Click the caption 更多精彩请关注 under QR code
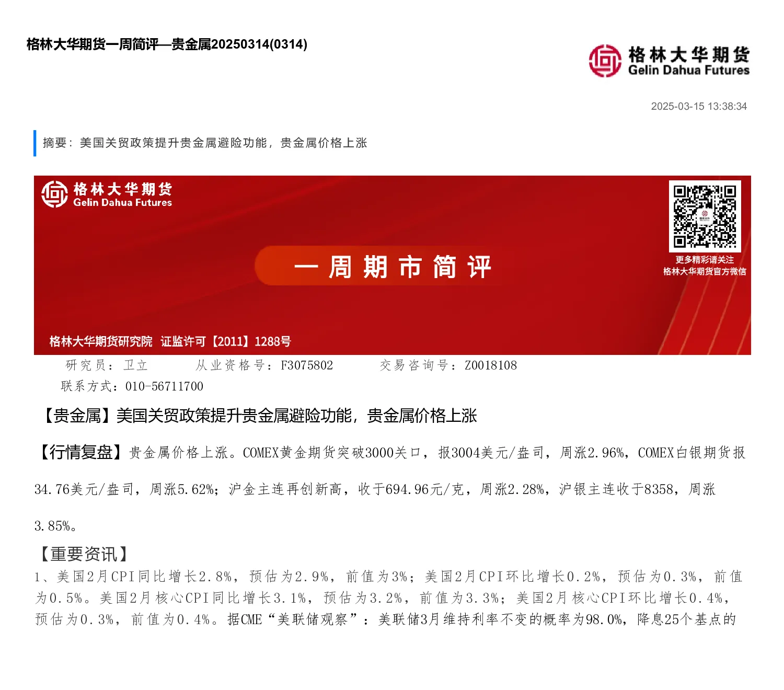This screenshot has height=690, width=784. 705,260
